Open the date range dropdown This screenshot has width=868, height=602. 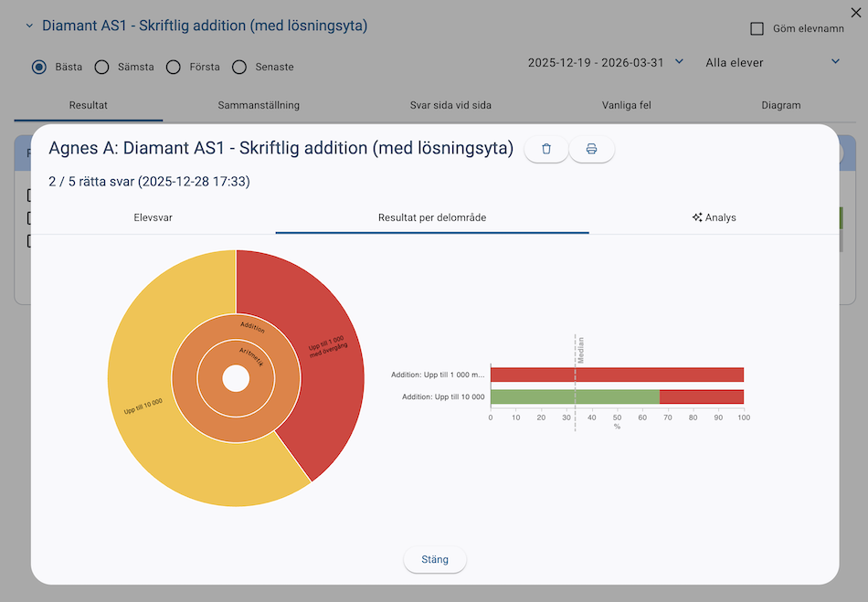pos(606,62)
